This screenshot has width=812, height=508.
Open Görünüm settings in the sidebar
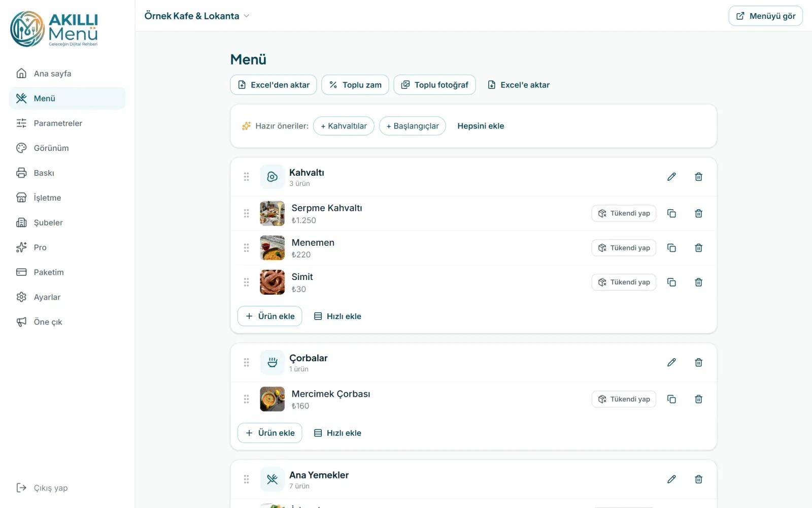coord(67,148)
